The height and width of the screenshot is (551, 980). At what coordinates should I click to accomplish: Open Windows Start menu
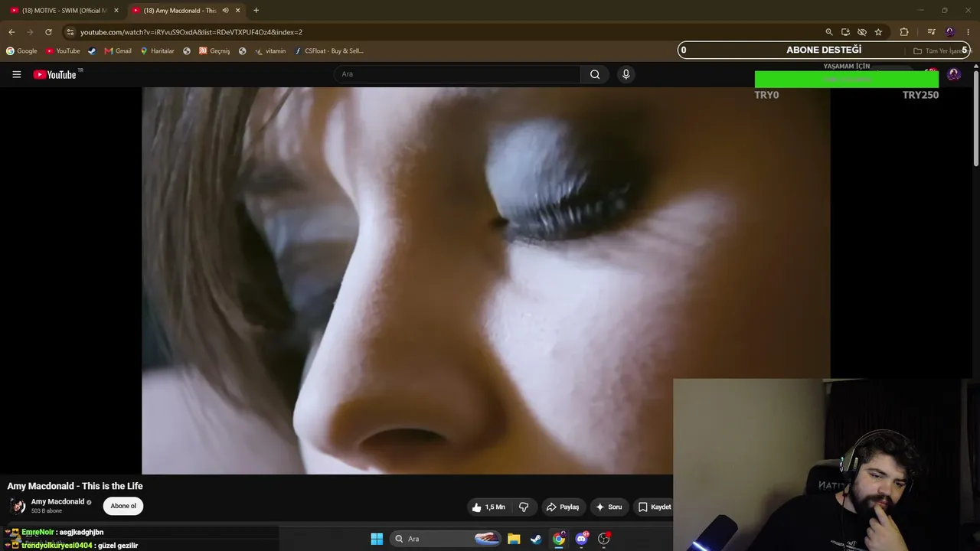377,539
